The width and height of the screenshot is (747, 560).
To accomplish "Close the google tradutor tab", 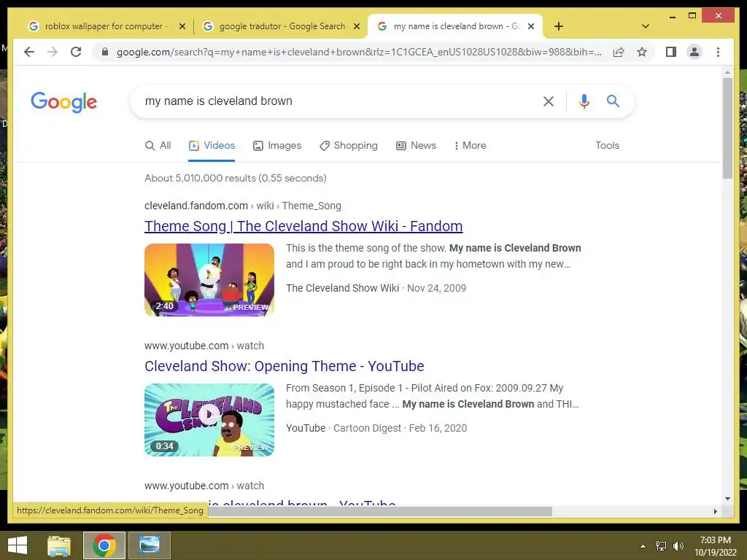I will (x=356, y=27).
